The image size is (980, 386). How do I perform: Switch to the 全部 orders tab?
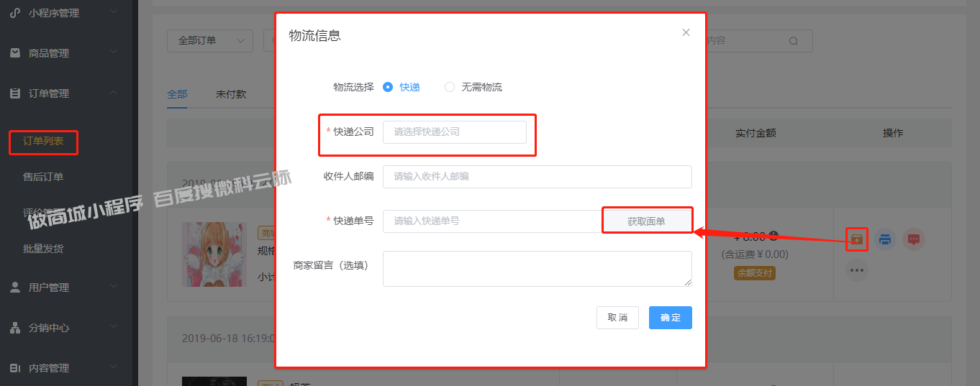177,94
